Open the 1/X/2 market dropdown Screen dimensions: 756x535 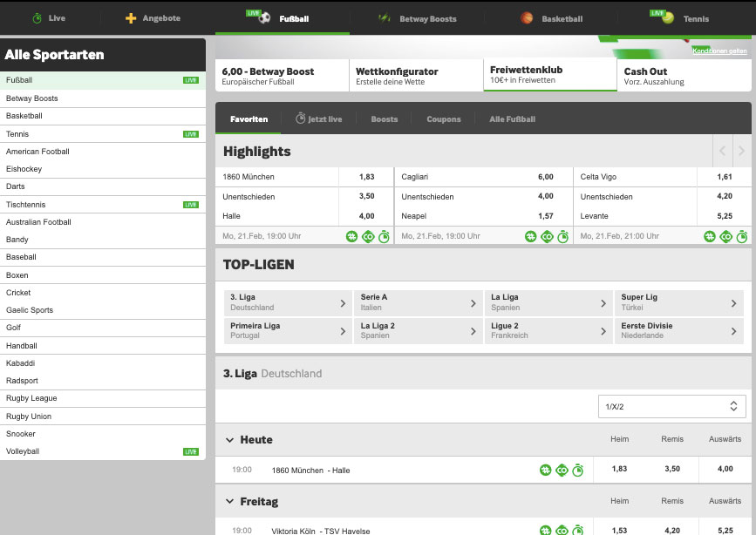point(671,406)
